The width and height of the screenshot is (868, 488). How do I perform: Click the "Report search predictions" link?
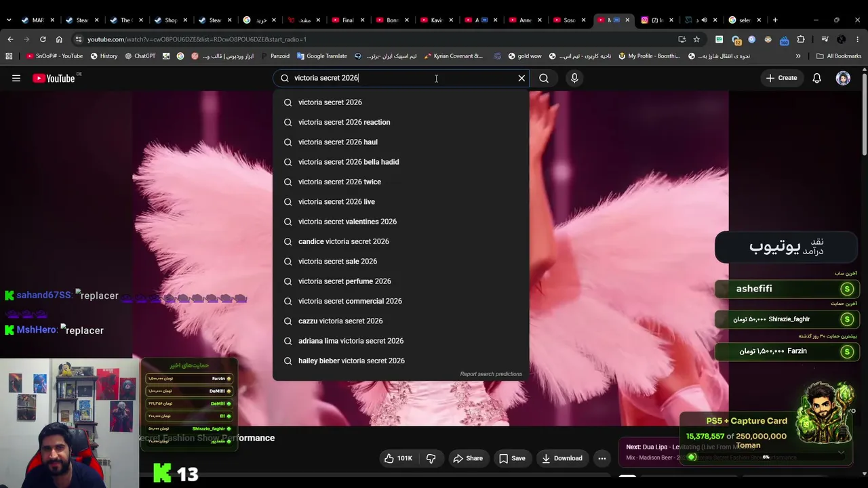tap(491, 374)
